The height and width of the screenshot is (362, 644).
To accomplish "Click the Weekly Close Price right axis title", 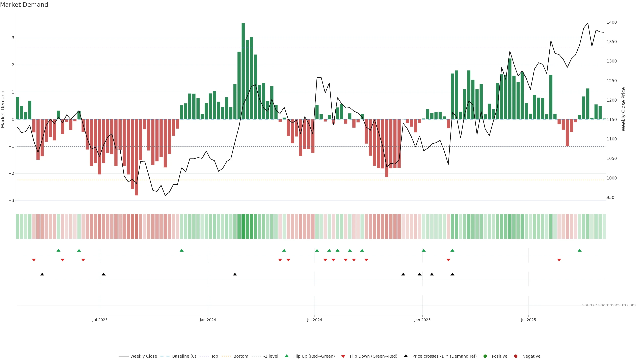I will pos(623,109).
